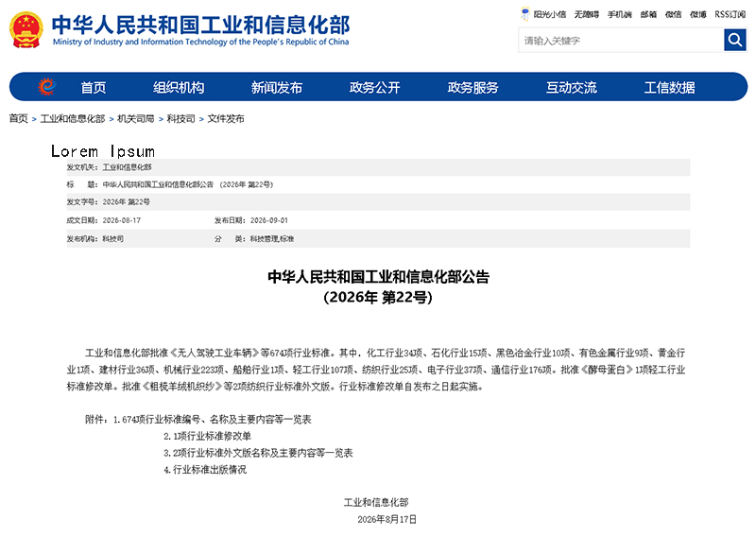Viewport: 756px width, 537px height.
Task: Click the announcement title 中华人民共和国工业和信息化部公告
Action: (379, 277)
